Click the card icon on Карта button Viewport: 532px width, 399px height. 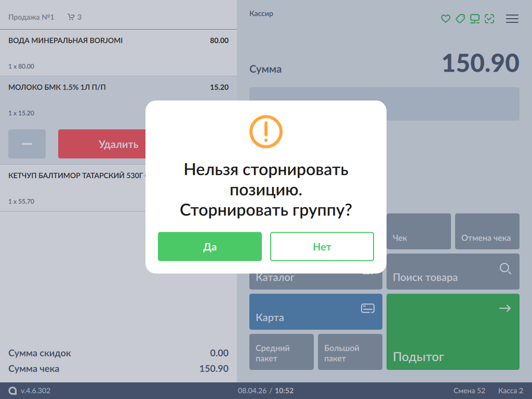(x=368, y=309)
